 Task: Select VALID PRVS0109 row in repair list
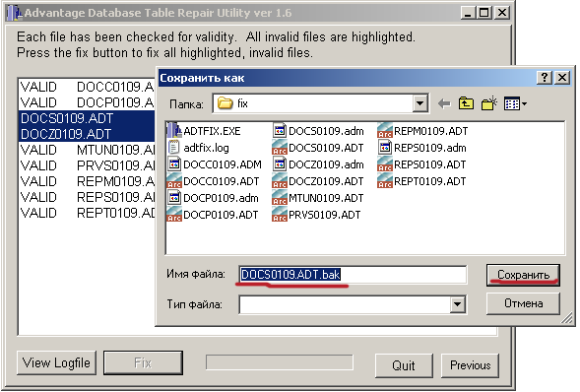87,165
